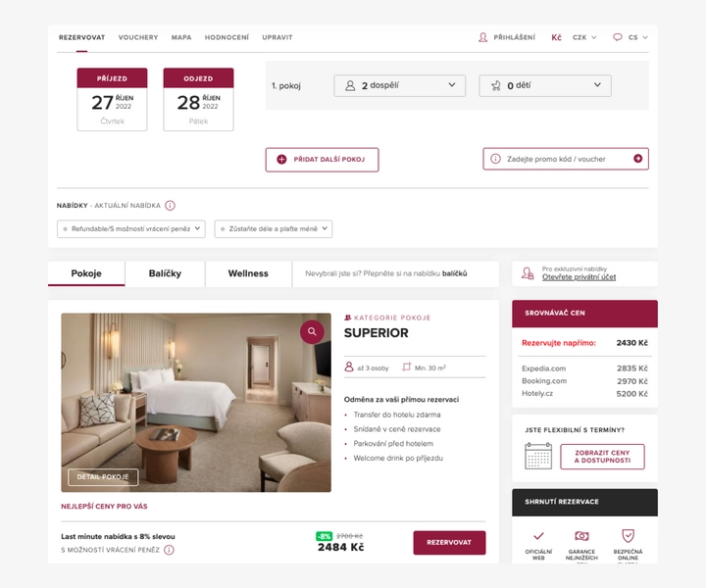
Task: Expand the CZK currency selector
Action: (584, 37)
